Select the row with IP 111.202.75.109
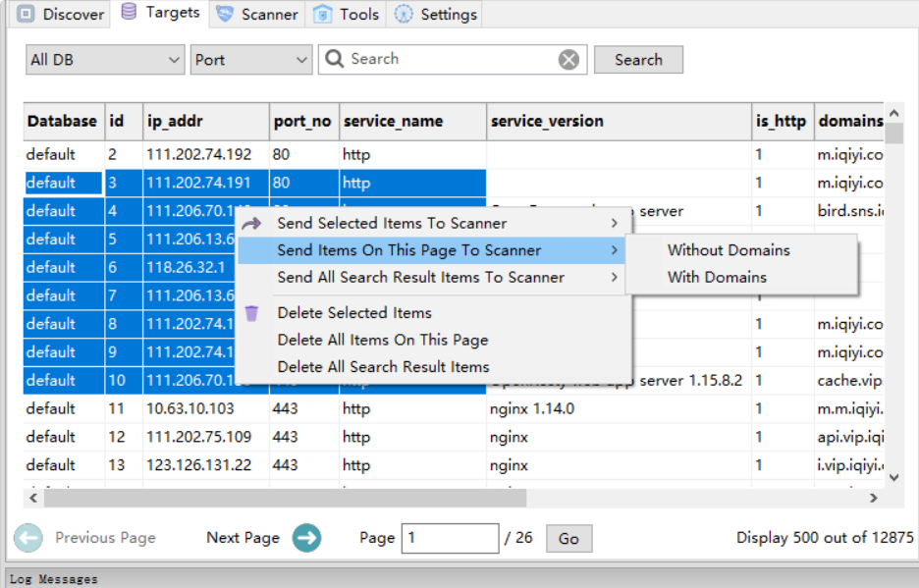The width and height of the screenshot is (919, 588). point(454,437)
